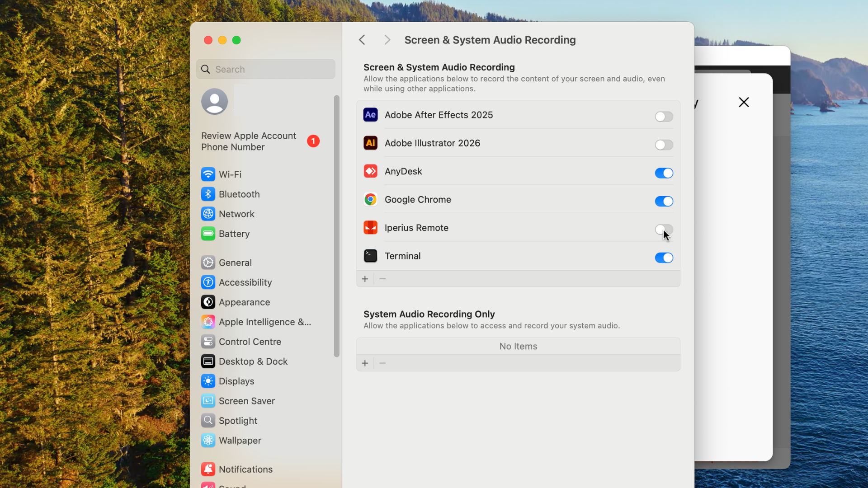Screen dimensions: 868x488
Task: Click the Google Chrome app icon
Action: 370,199
